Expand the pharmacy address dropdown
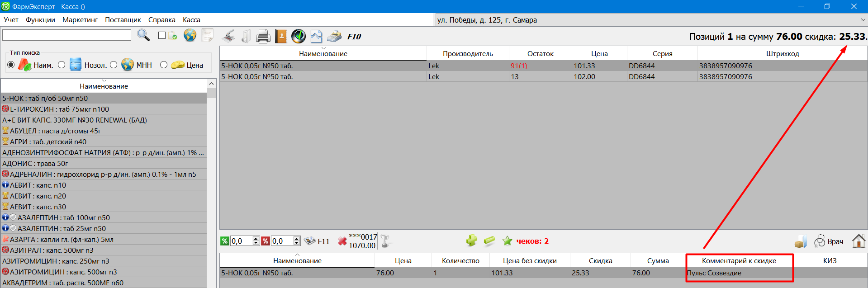 pos(863,20)
